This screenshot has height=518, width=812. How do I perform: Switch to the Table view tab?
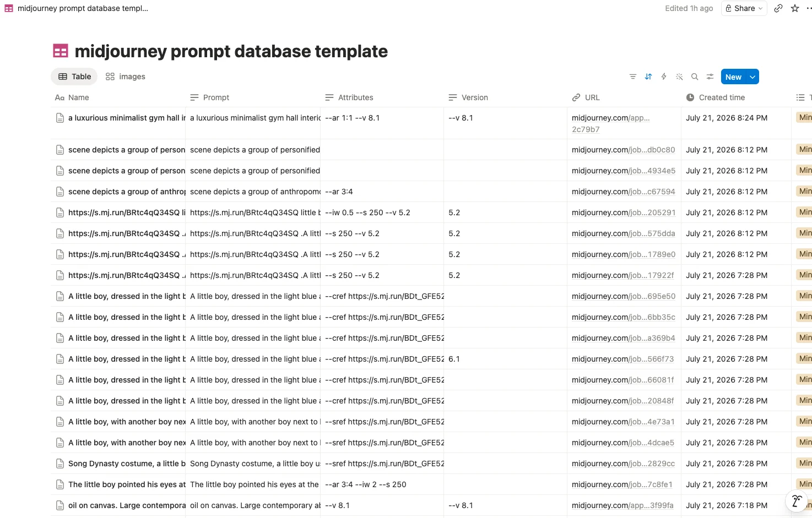[x=74, y=77]
